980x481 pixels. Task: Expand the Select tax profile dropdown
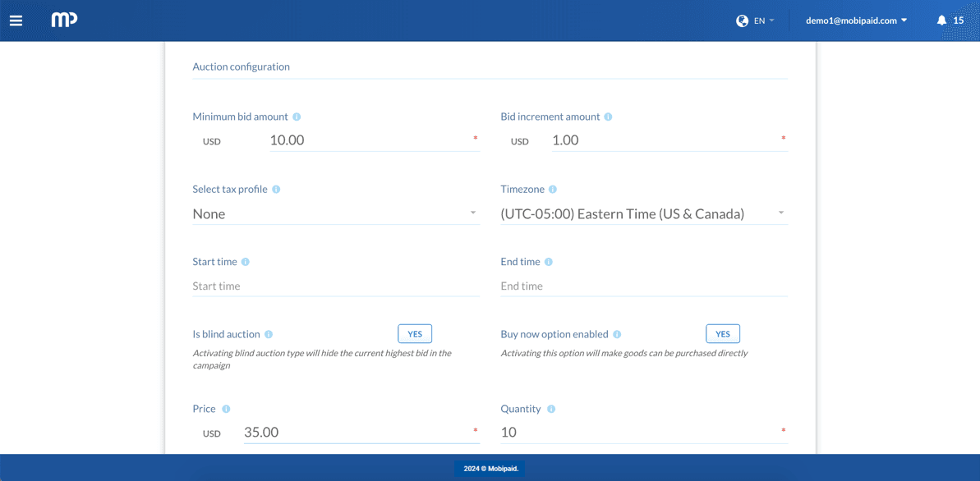click(335, 213)
